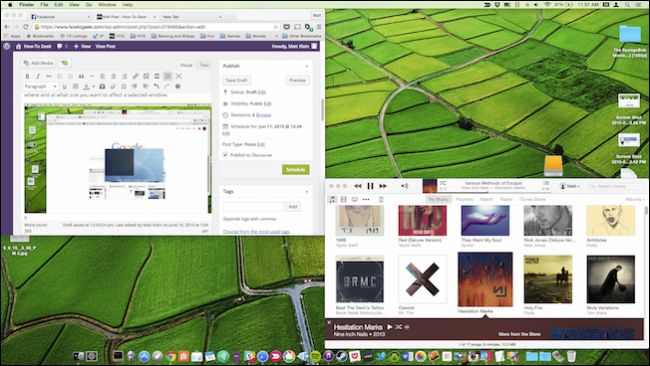Click the Chrome address bar
The image size is (650, 366).
click(x=156, y=27)
